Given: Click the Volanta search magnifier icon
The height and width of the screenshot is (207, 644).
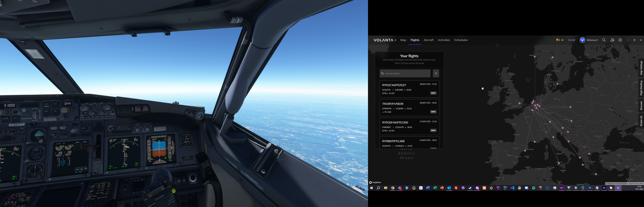Looking at the screenshot, I should tap(604, 40).
